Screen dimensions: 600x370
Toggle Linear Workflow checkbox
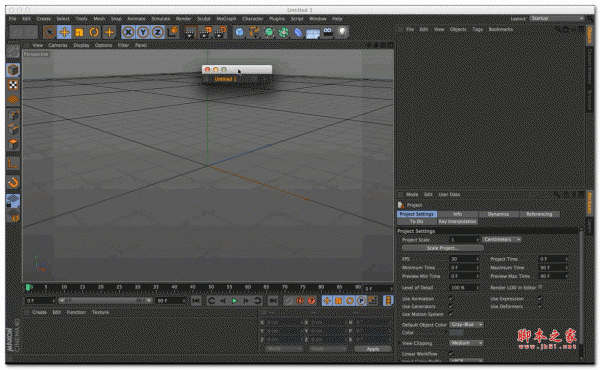point(452,354)
